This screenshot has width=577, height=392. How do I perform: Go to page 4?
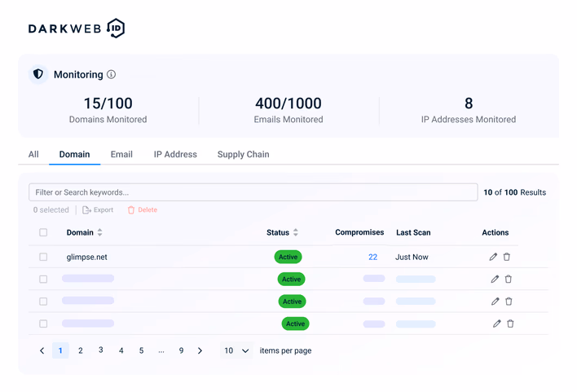[x=121, y=350]
